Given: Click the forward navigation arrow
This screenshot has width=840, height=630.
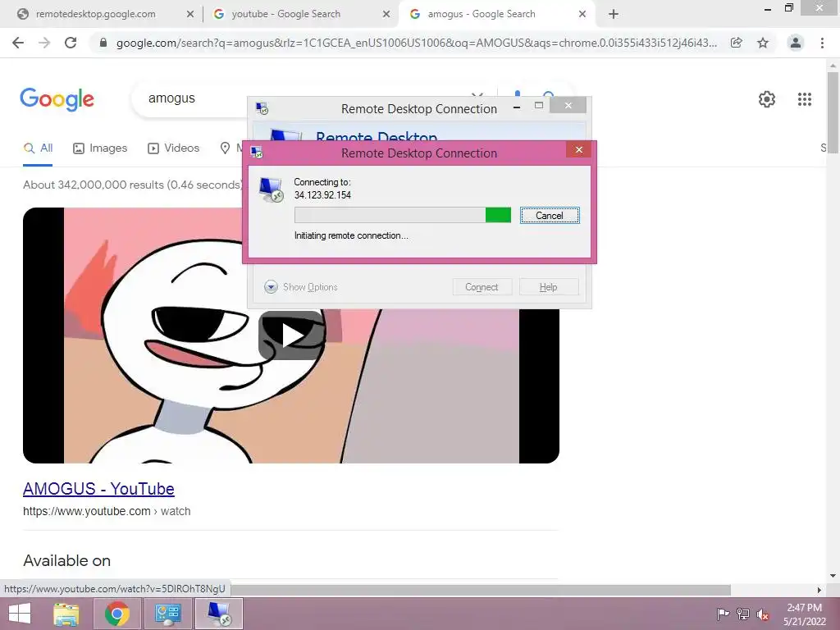Looking at the screenshot, I should click(x=44, y=43).
